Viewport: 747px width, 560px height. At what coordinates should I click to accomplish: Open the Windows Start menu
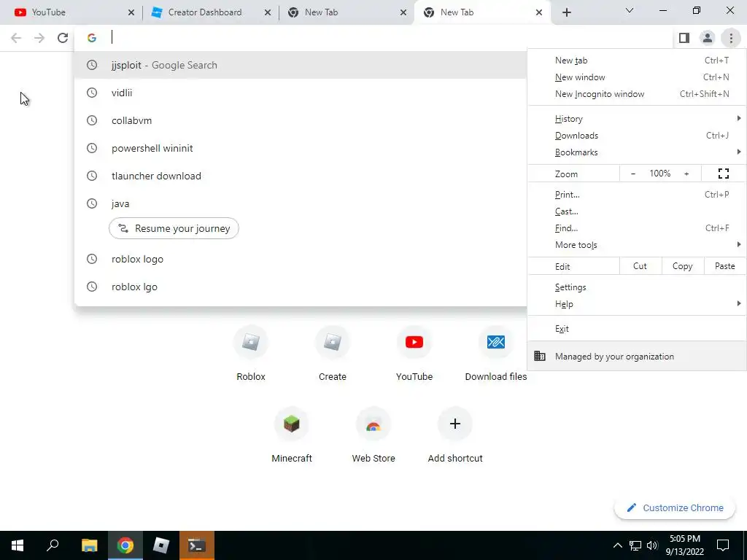[x=18, y=545]
